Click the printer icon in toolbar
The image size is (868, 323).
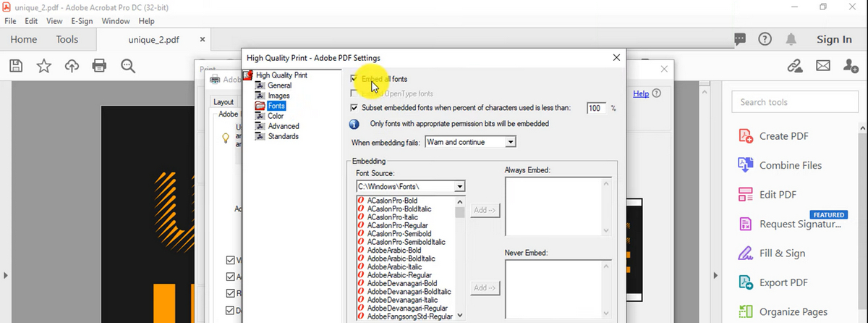(x=100, y=66)
